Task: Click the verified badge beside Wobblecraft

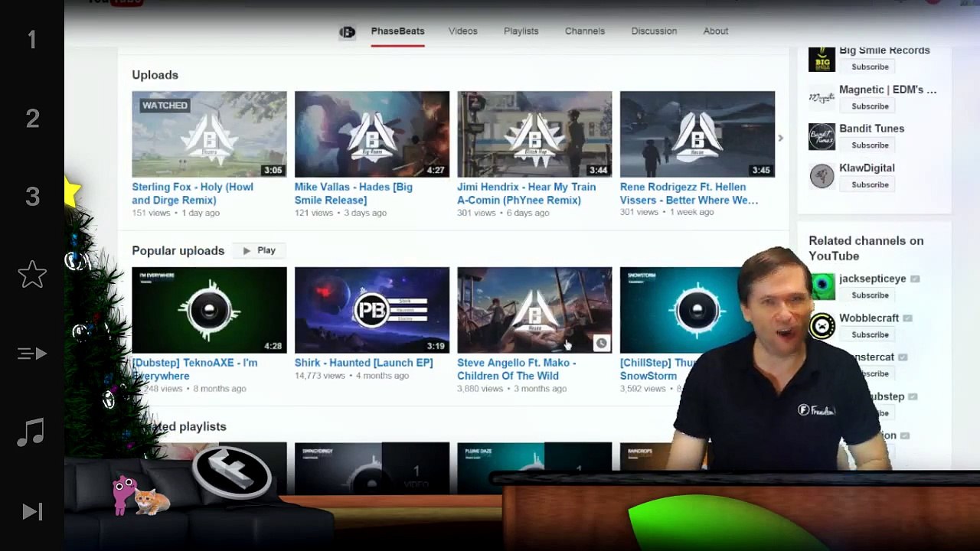Action: 907,318
